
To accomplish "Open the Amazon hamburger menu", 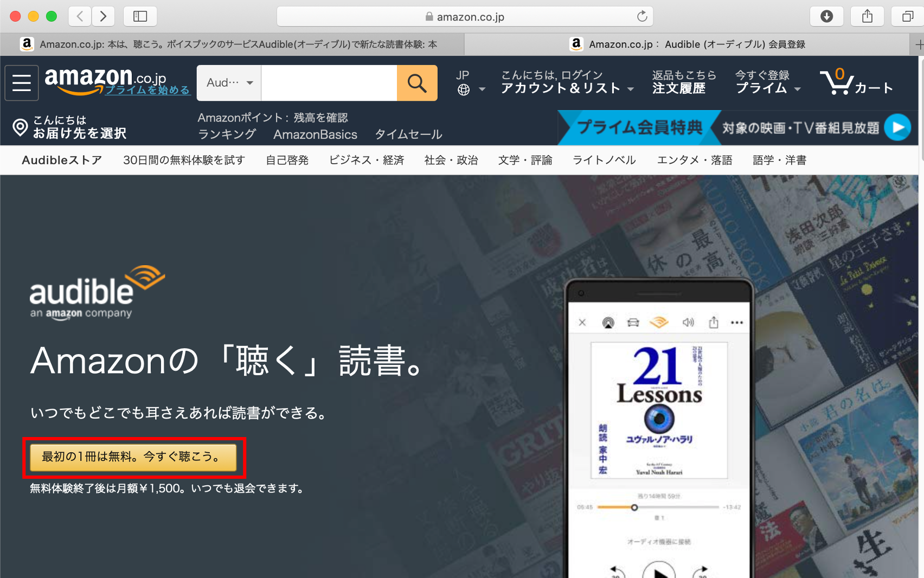I will pyautogui.click(x=22, y=83).
